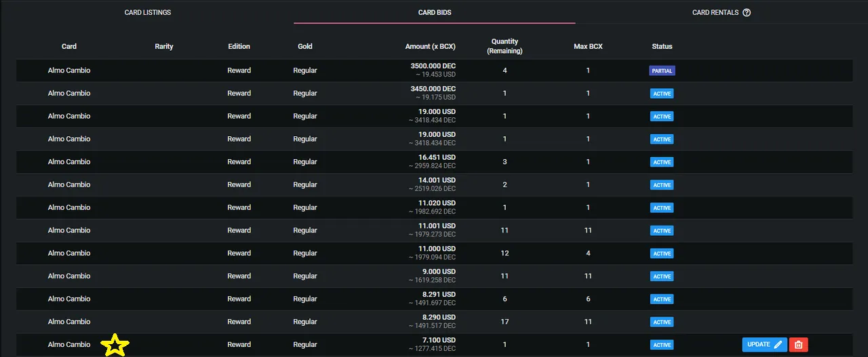Sort by the Amount (x BCX) header

(431, 47)
